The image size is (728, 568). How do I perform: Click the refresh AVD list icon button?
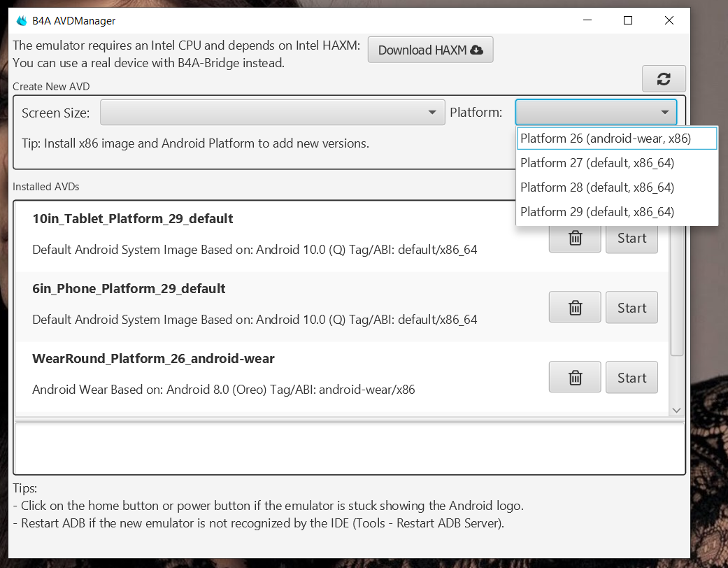(664, 78)
